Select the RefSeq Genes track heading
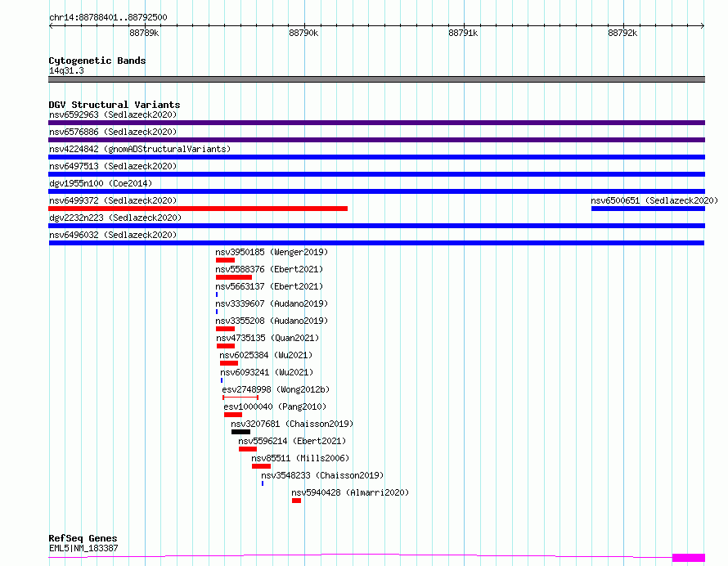The width and height of the screenshot is (728, 566). pyautogui.click(x=83, y=538)
